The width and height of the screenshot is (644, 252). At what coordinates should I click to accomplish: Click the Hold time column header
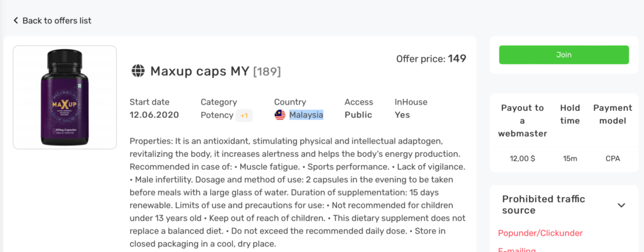(x=570, y=114)
